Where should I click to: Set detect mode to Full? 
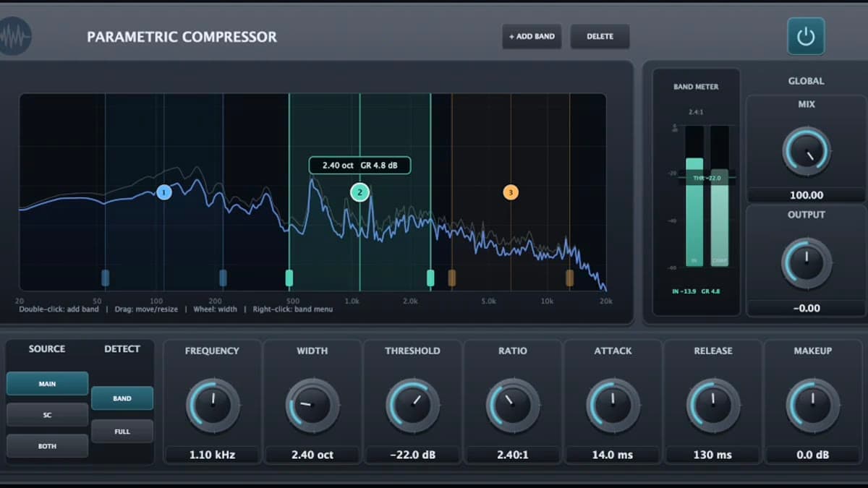point(122,431)
